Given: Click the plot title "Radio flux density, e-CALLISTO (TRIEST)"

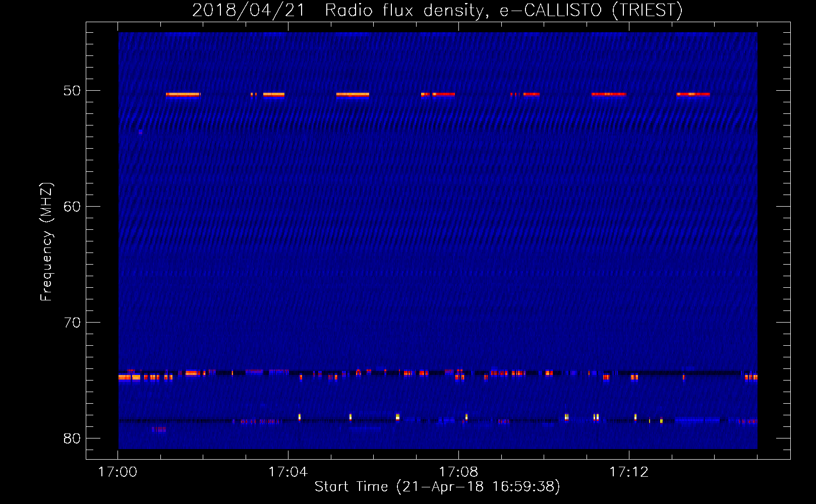Looking at the screenshot, I should [503, 10].
